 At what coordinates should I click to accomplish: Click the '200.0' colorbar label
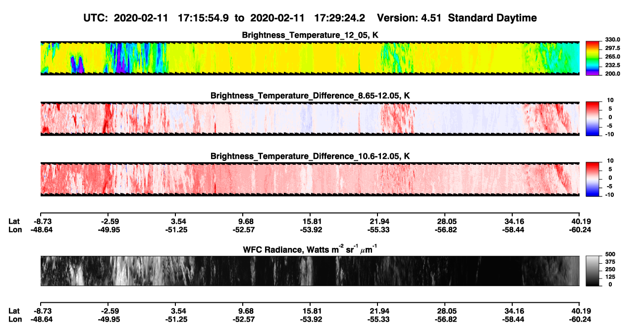coord(613,74)
